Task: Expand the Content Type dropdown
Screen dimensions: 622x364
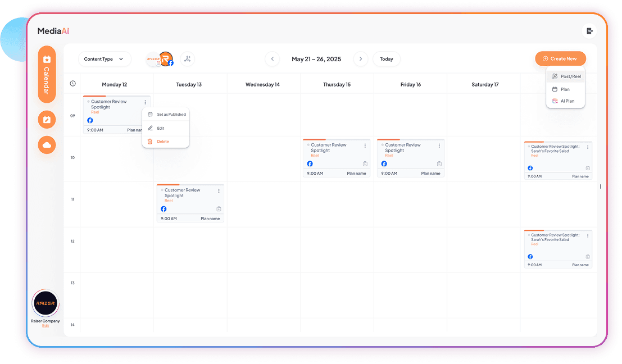Action: pos(104,59)
